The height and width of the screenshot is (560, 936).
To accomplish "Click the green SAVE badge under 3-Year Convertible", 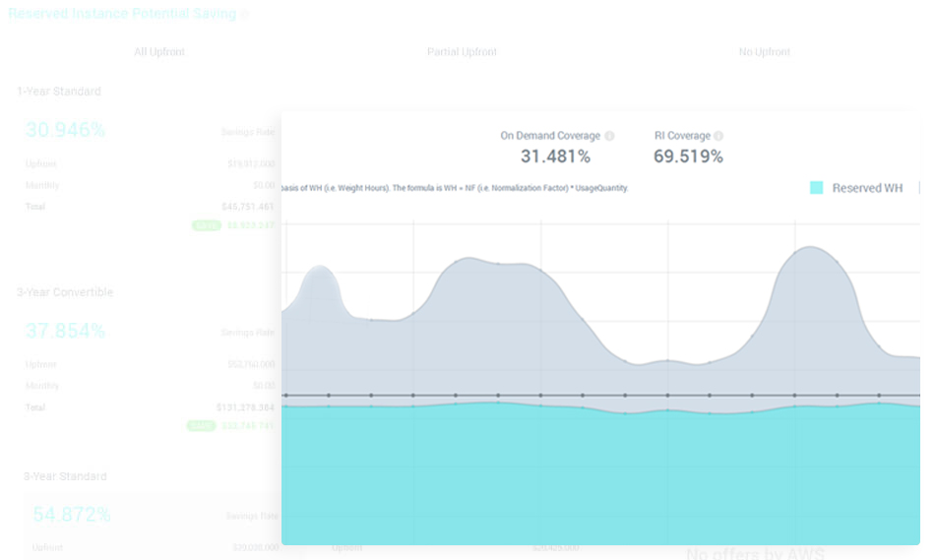I will 201,426.
